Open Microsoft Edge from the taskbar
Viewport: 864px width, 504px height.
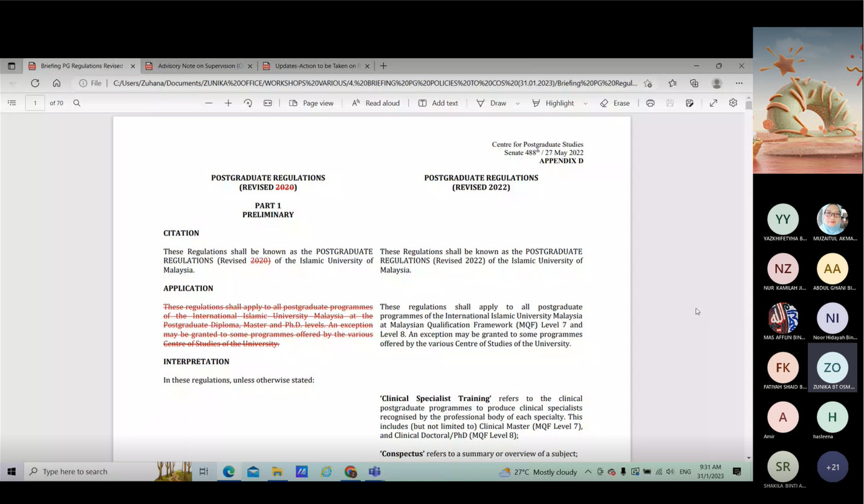[x=229, y=471]
